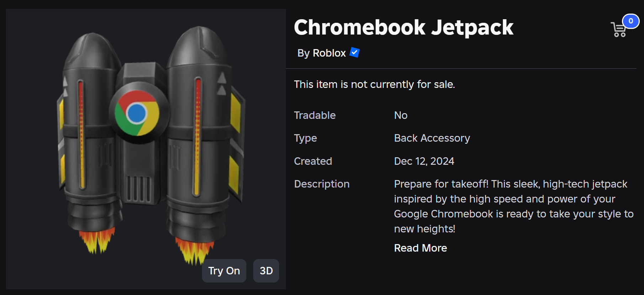Click the Tradable label
644x295 pixels.
coord(315,115)
